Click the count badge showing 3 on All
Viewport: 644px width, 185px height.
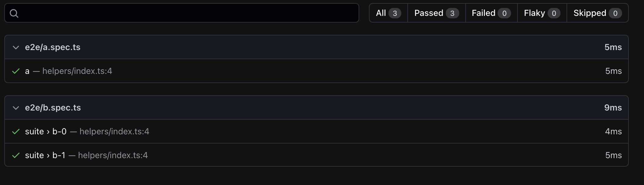click(395, 13)
